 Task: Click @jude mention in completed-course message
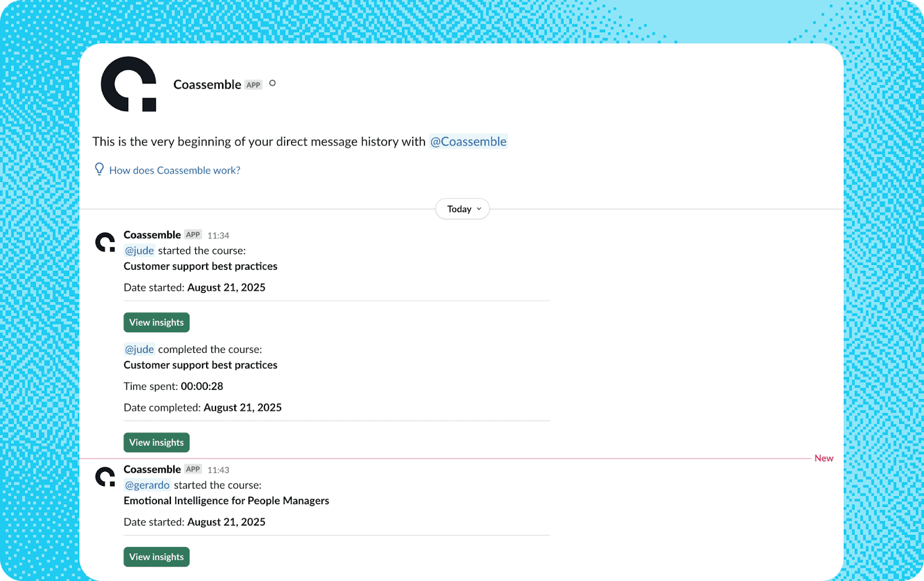140,349
